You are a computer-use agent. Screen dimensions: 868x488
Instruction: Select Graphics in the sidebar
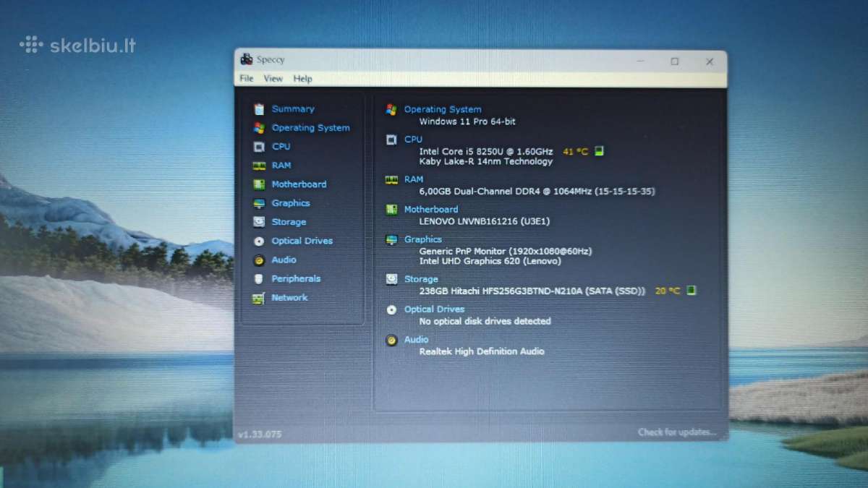click(291, 203)
